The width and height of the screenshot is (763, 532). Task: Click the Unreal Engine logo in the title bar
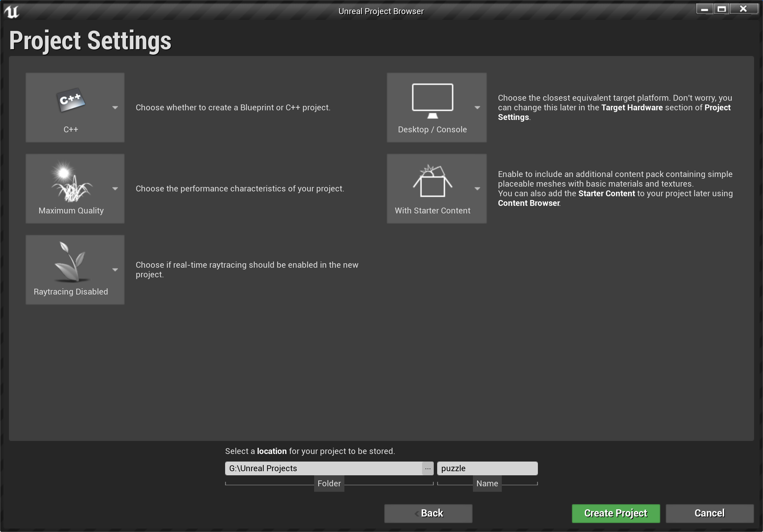[11, 11]
